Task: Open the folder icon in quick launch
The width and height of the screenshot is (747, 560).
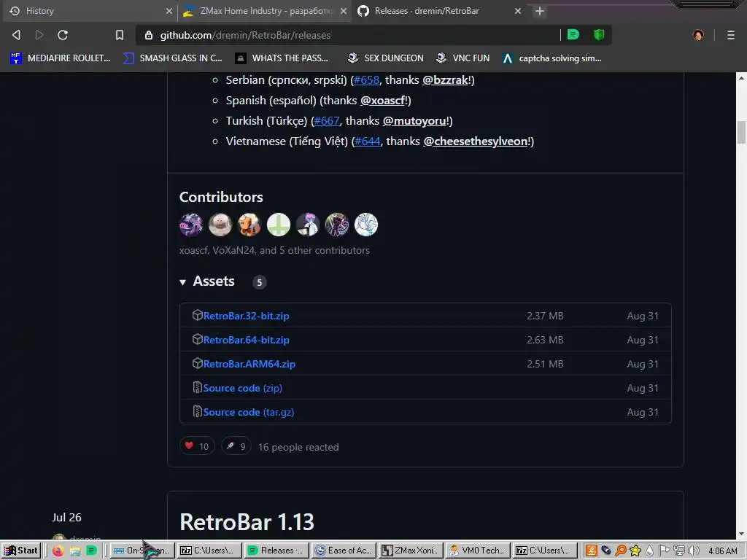Action: point(75,551)
